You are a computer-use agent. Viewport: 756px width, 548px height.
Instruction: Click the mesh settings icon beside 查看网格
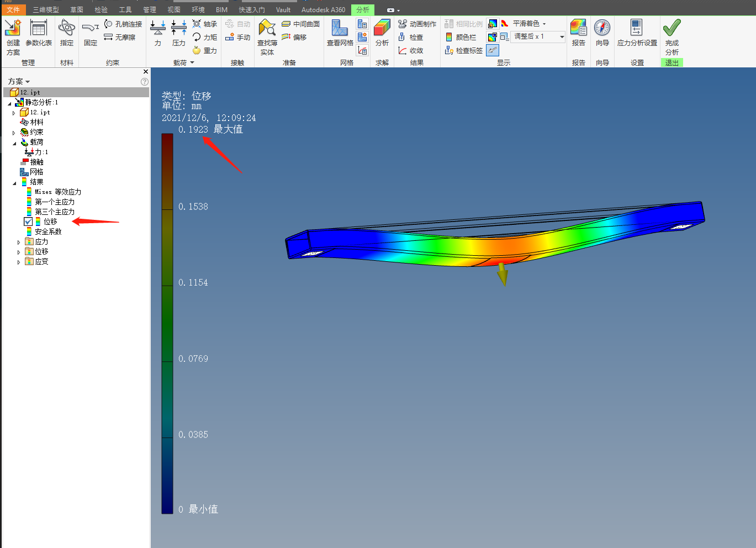[x=362, y=24]
